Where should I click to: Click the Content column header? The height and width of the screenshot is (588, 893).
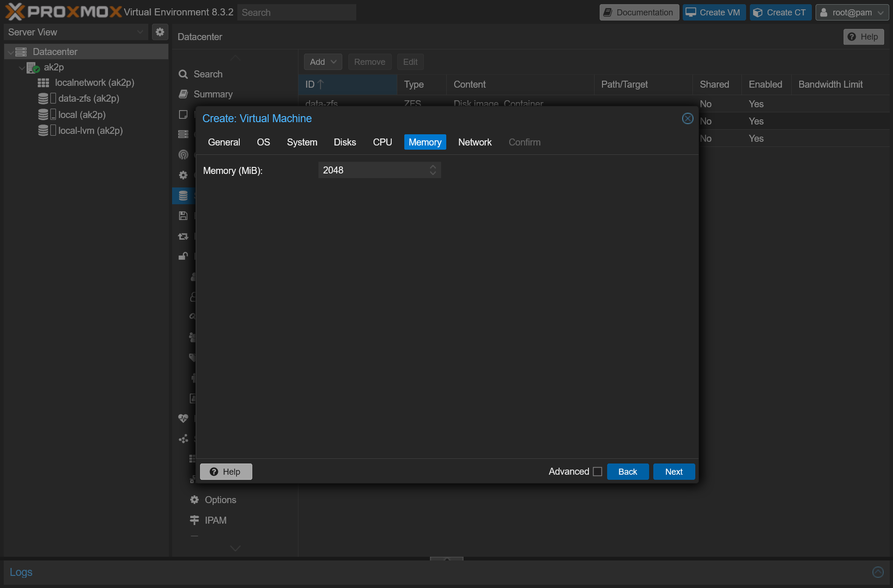pos(520,84)
